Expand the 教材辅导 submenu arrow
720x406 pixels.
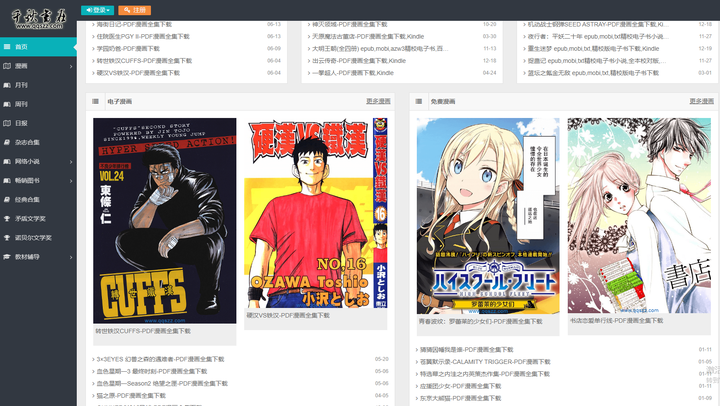tap(71, 257)
